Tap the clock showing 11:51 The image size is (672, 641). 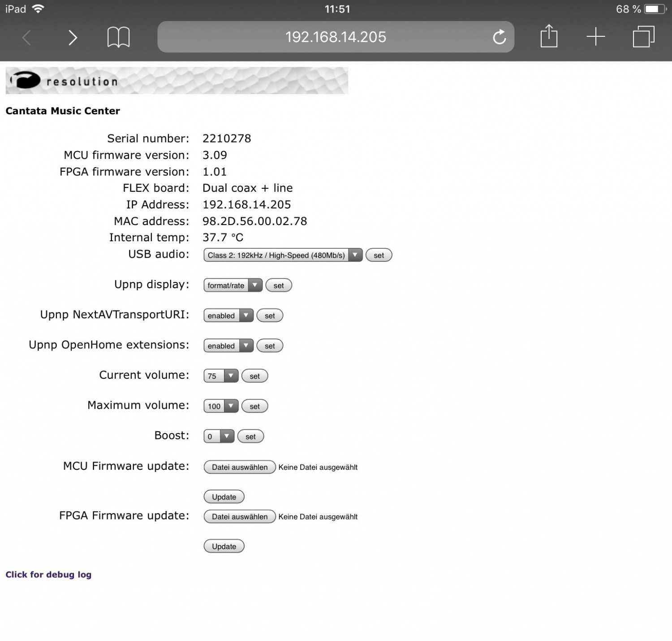click(x=337, y=9)
